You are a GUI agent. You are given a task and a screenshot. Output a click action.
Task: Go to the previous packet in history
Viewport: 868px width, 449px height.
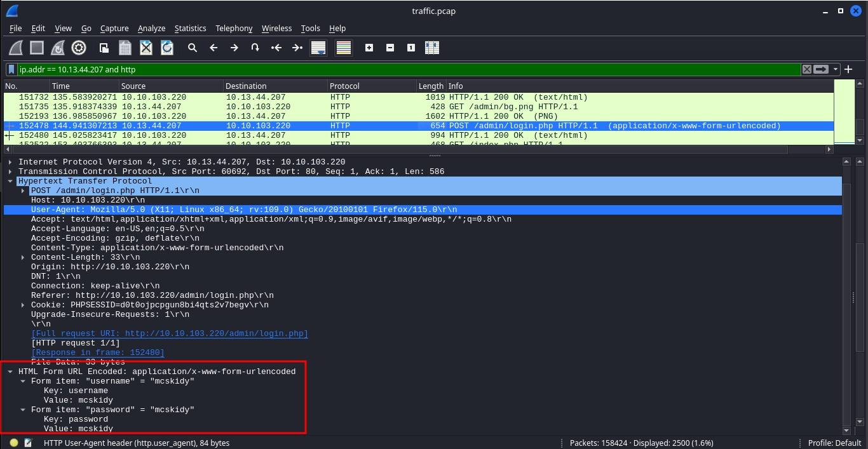pyautogui.click(x=214, y=48)
